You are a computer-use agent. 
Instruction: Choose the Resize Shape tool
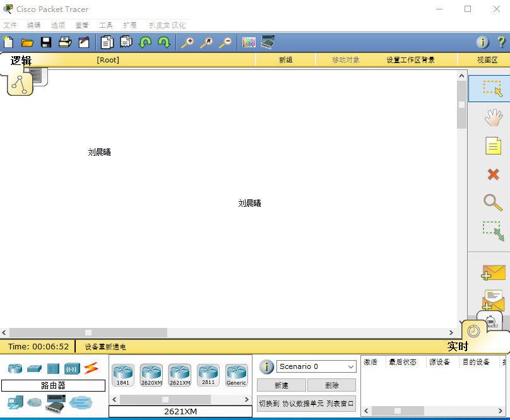(x=493, y=231)
